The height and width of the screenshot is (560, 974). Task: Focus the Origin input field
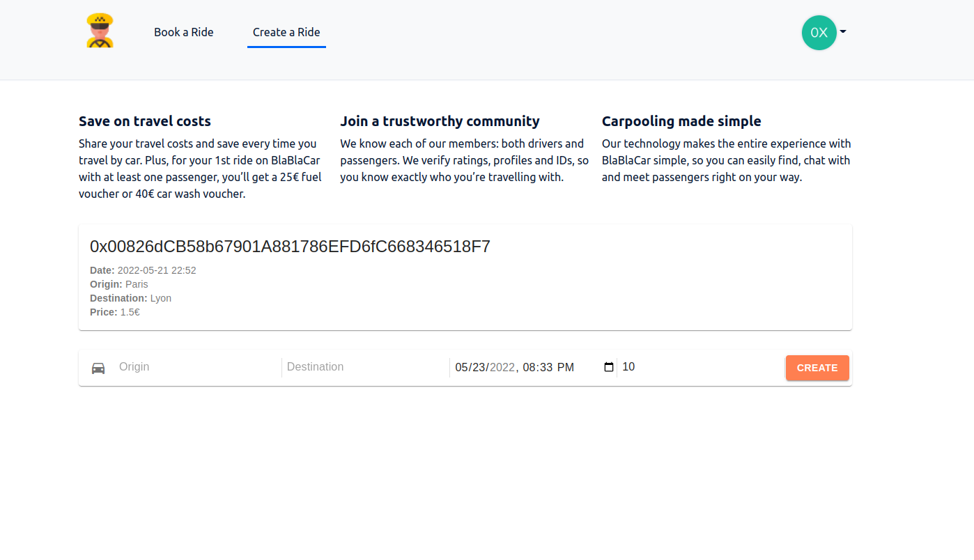pos(197,367)
